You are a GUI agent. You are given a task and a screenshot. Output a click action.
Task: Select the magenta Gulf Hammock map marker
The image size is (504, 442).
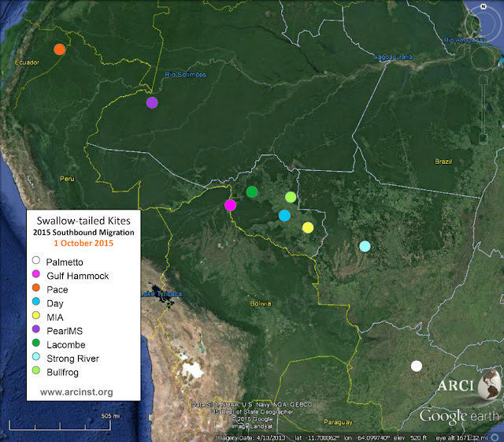(230, 205)
